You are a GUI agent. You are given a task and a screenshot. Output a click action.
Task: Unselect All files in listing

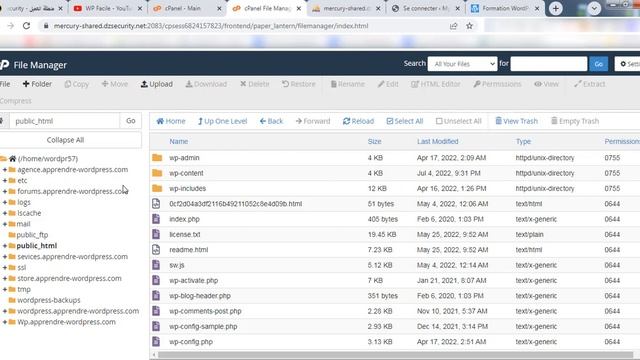point(459,121)
